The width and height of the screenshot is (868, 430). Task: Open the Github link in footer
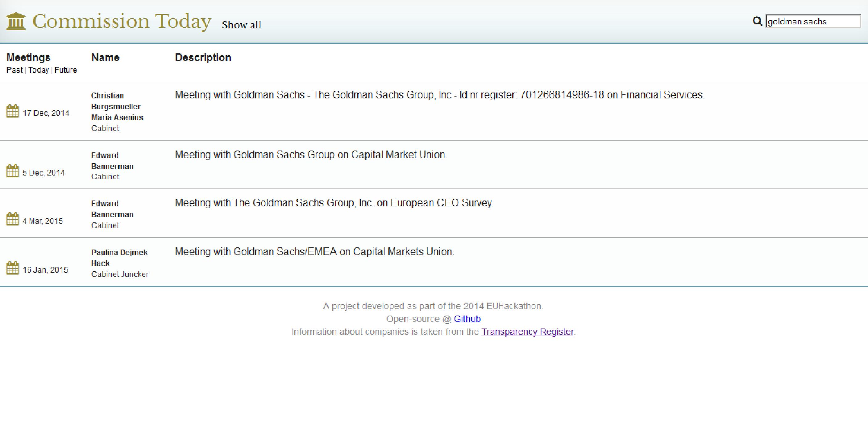coord(467,319)
